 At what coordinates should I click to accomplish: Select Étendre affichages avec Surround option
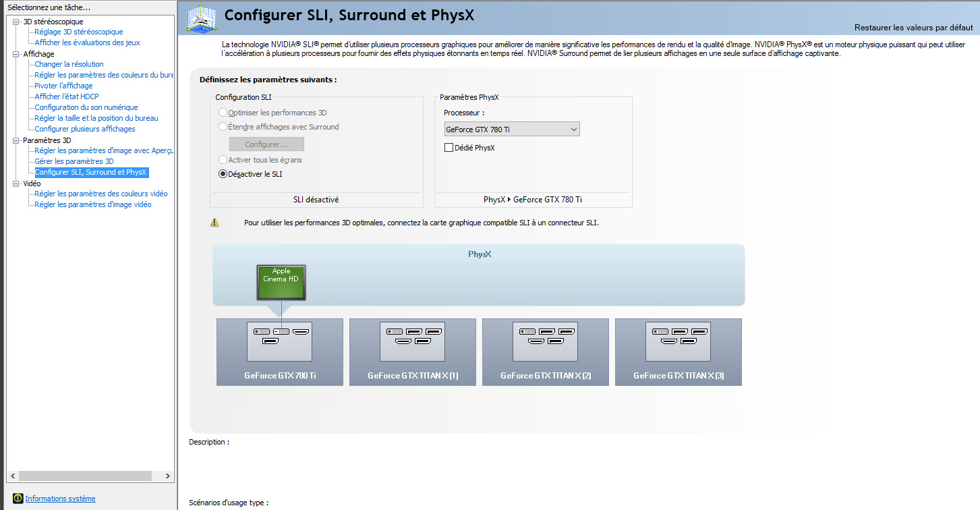223,127
